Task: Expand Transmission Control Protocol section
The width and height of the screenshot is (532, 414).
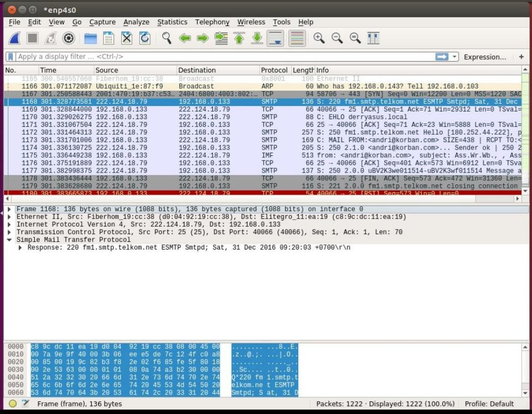Action: click(9, 232)
